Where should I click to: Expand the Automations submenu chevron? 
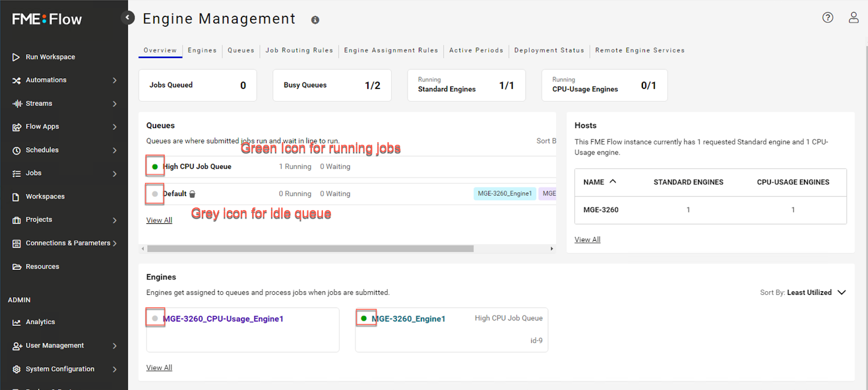click(114, 80)
